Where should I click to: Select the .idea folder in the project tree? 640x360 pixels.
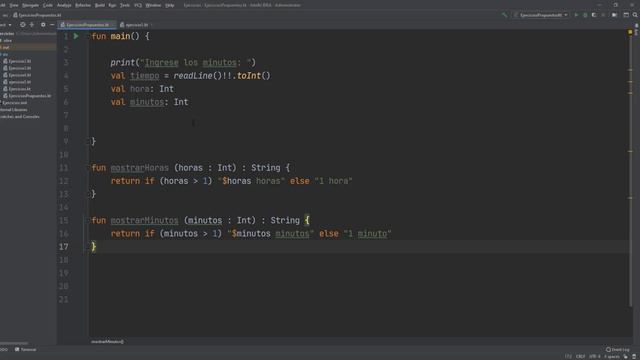7,40
